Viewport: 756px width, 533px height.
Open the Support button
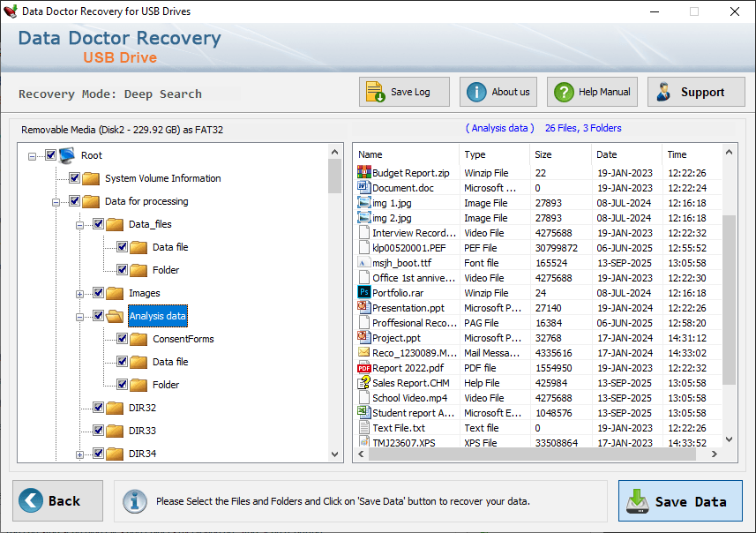click(696, 92)
